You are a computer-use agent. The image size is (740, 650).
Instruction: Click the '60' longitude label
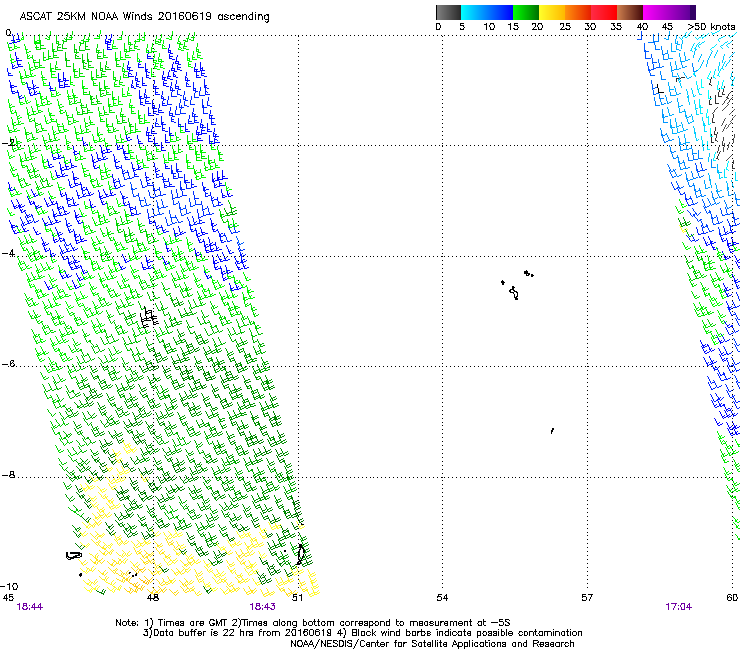732,598
